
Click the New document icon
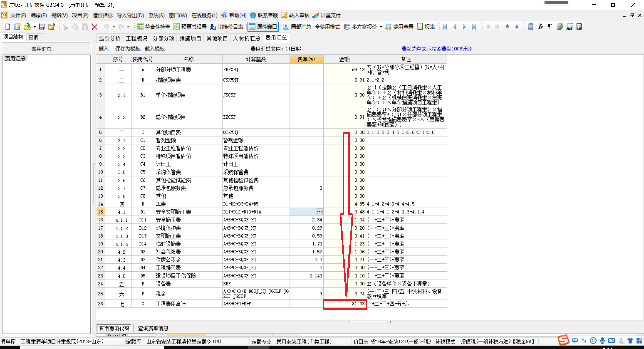click(x=8, y=27)
